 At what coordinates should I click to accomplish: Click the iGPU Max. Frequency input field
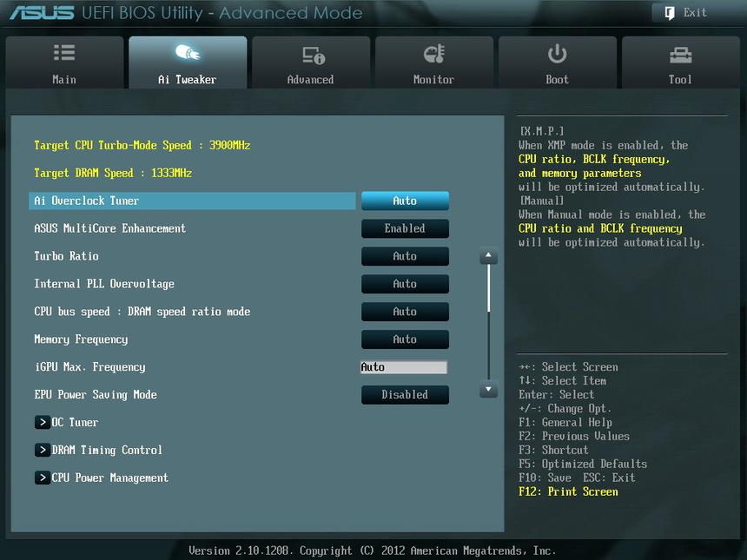(404, 367)
